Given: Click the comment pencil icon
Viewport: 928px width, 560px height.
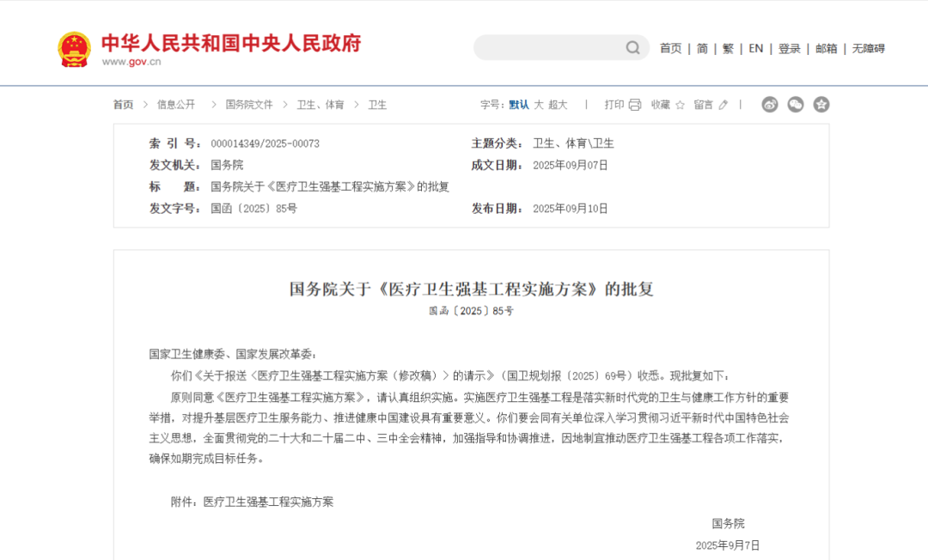Looking at the screenshot, I should coord(723,105).
